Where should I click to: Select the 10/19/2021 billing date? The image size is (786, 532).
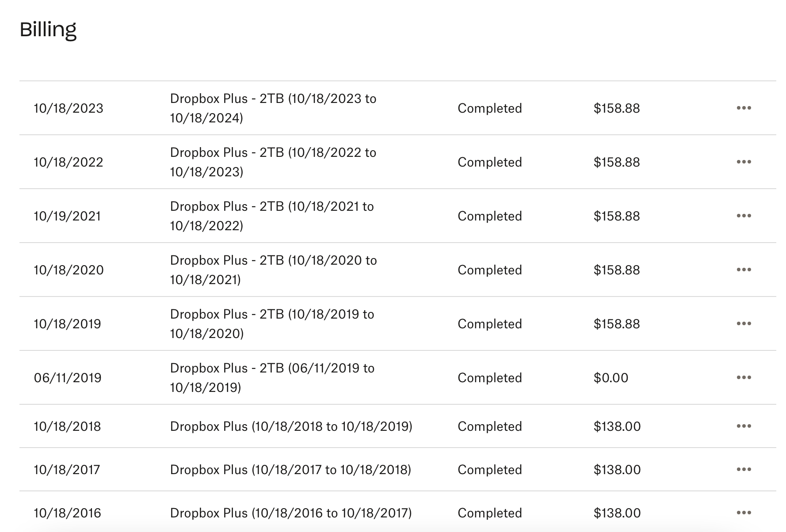coord(67,216)
